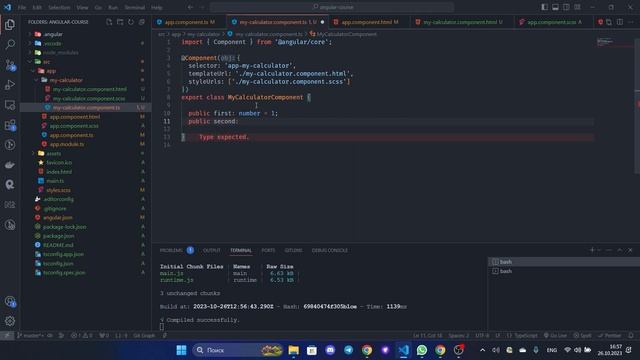The height and width of the screenshot is (360, 640).
Task: Open package.json in the file tree
Action: [x=58, y=236]
